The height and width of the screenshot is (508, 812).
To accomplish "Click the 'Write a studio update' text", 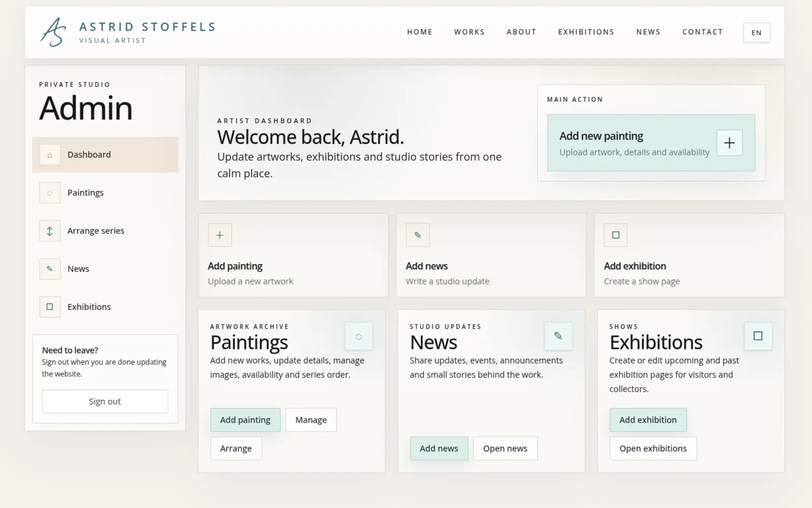I will (x=448, y=281).
